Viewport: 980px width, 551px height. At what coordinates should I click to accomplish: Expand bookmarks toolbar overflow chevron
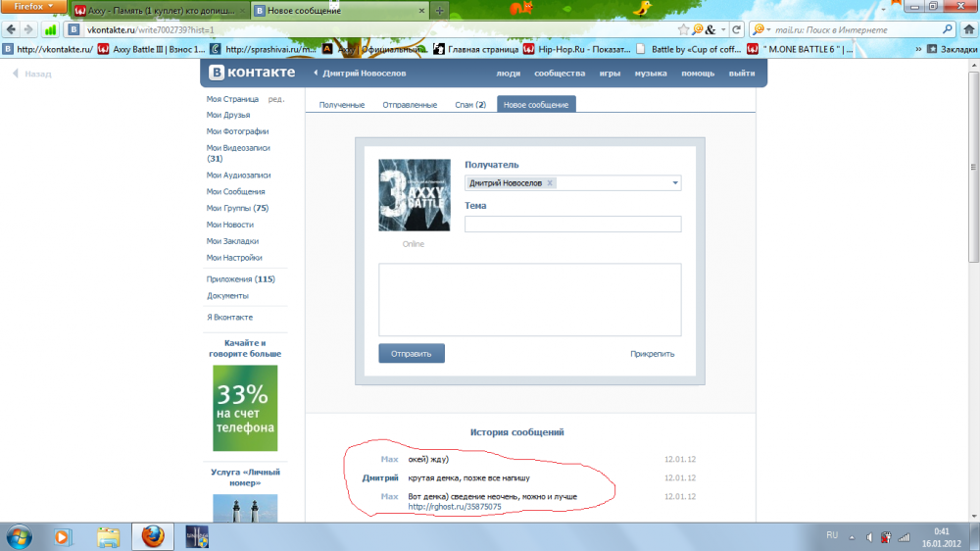tap(918, 49)
